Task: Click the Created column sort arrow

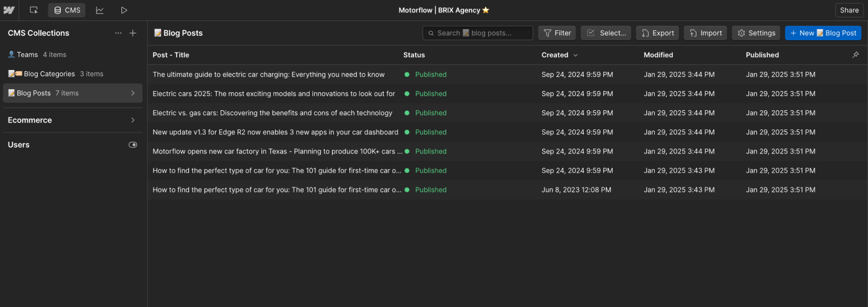Action: coord(576,55)
